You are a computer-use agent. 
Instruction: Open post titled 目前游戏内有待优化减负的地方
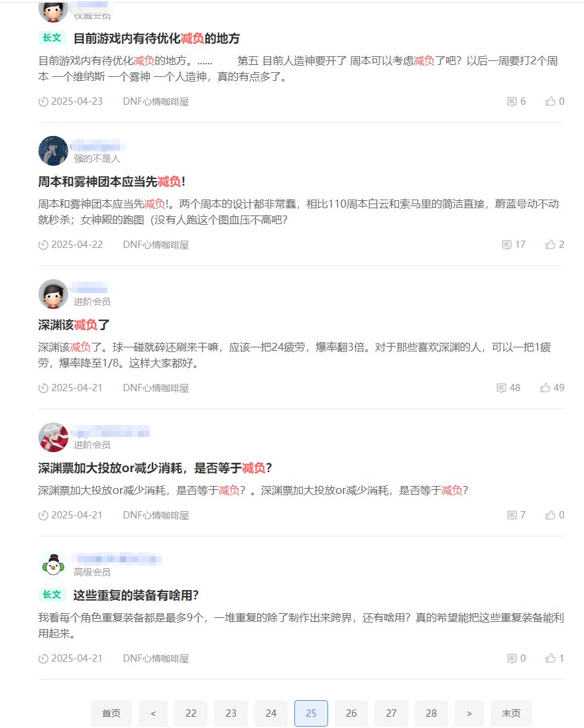pos(156,38)
